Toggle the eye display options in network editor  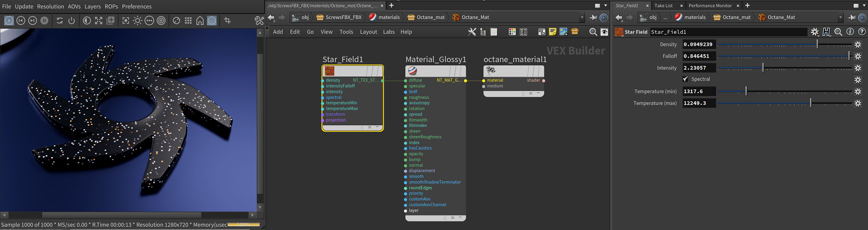coord(604,32)
